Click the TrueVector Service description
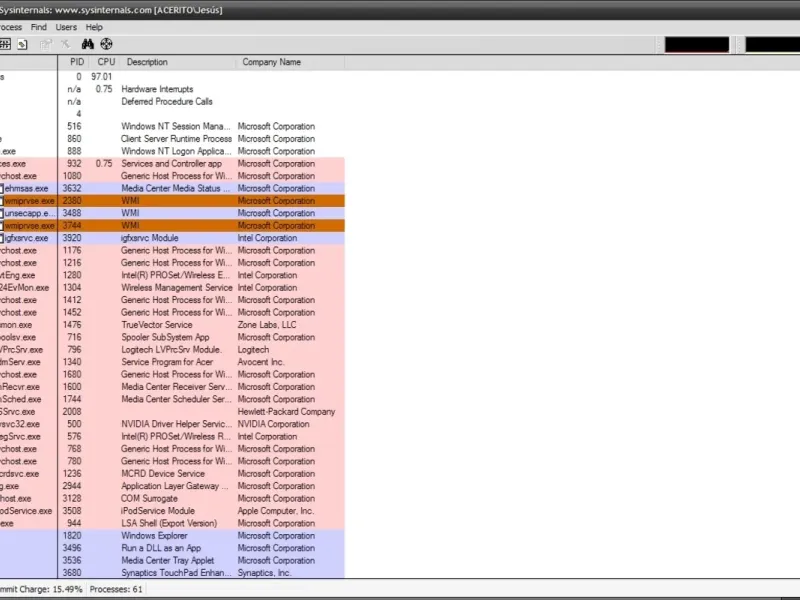Image resolution: width=800 pixels, height=600 pixels. tap(157, 324)
